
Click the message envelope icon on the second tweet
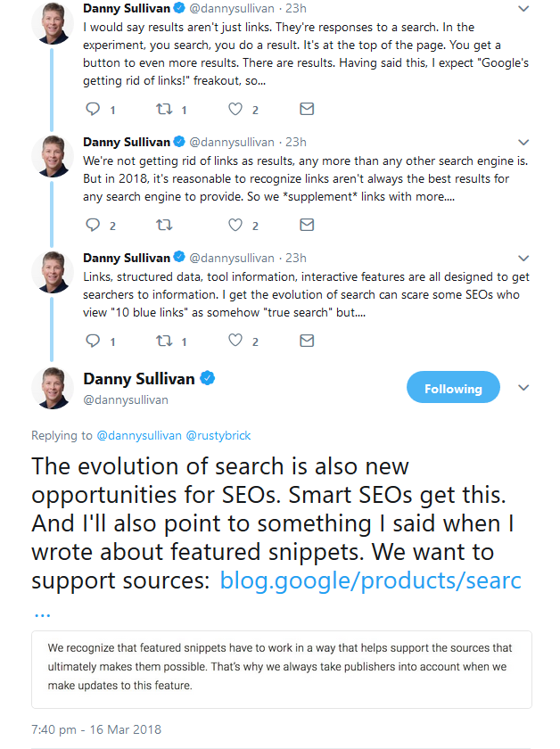pos(307,225)
